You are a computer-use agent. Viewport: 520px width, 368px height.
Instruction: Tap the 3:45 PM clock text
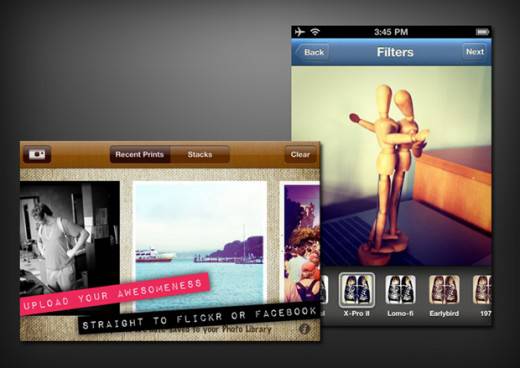391,32
